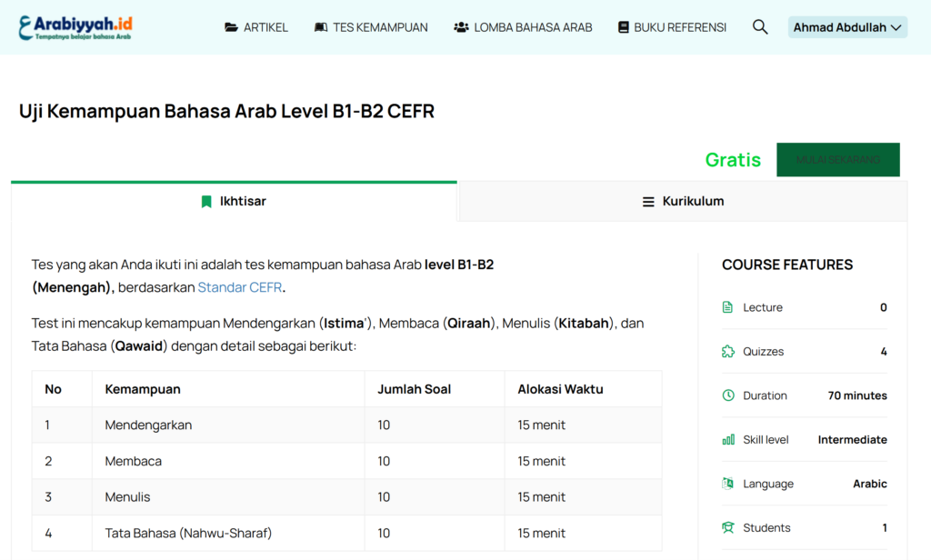Expand the Ahmad Abdullah user dropdown

click(x=847, y=27)
